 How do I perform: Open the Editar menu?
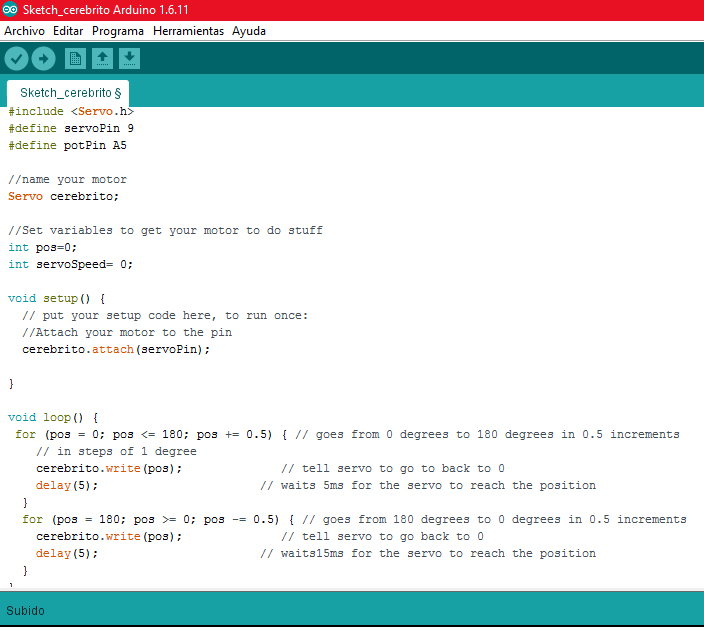(68, 31)
